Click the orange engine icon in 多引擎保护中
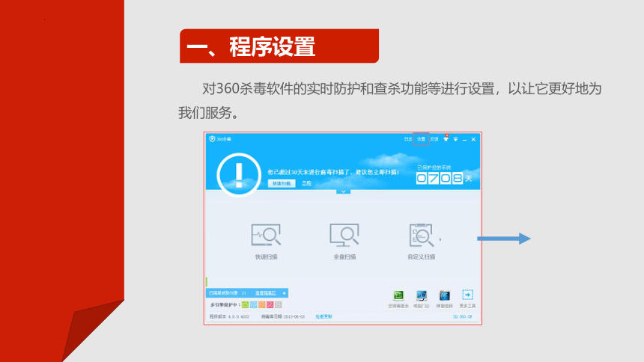 [261, 304]
